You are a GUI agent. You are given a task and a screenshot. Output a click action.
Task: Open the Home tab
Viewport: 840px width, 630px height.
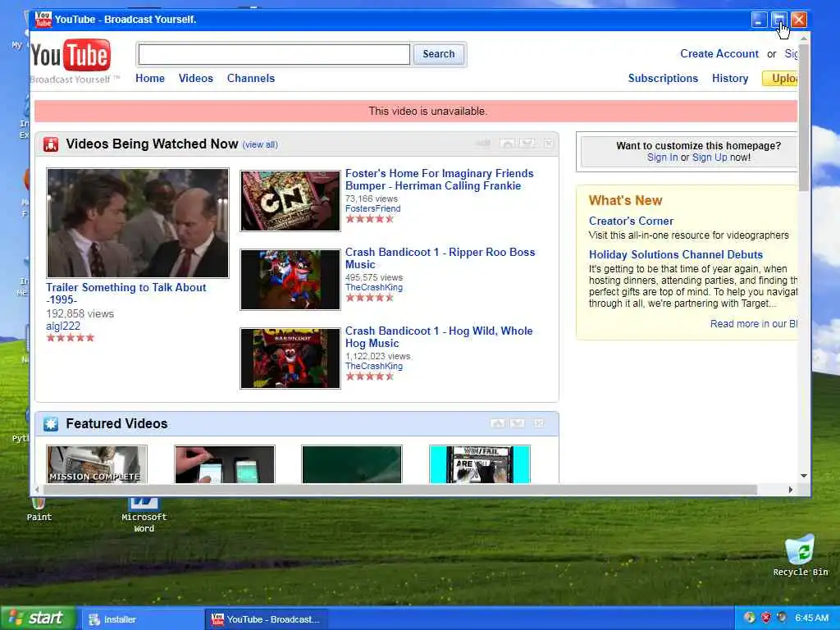pyautogui.click(x=150, y=78)
